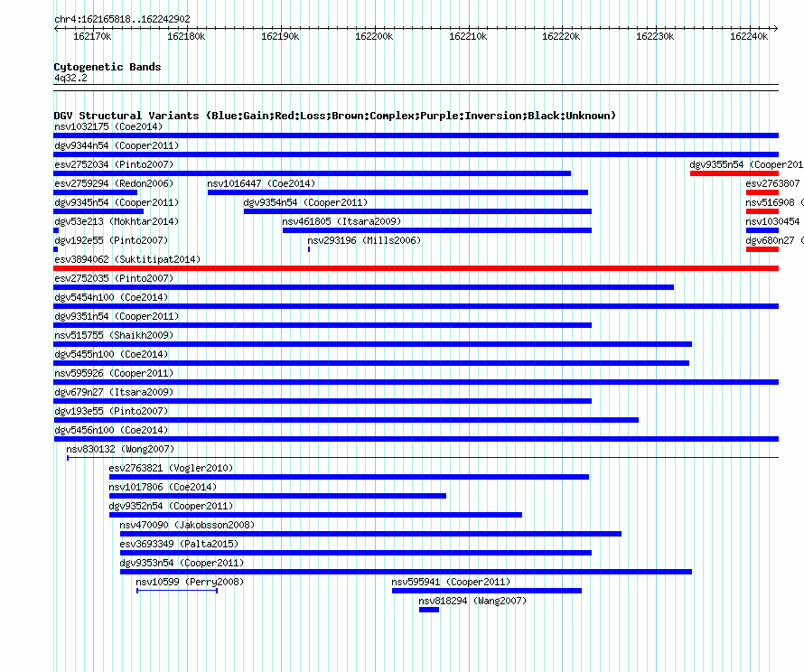Click the chr4:162165818..162242902 coordinates
The width and height of the screenshot is (804, 672).
(x=122, y=19)
